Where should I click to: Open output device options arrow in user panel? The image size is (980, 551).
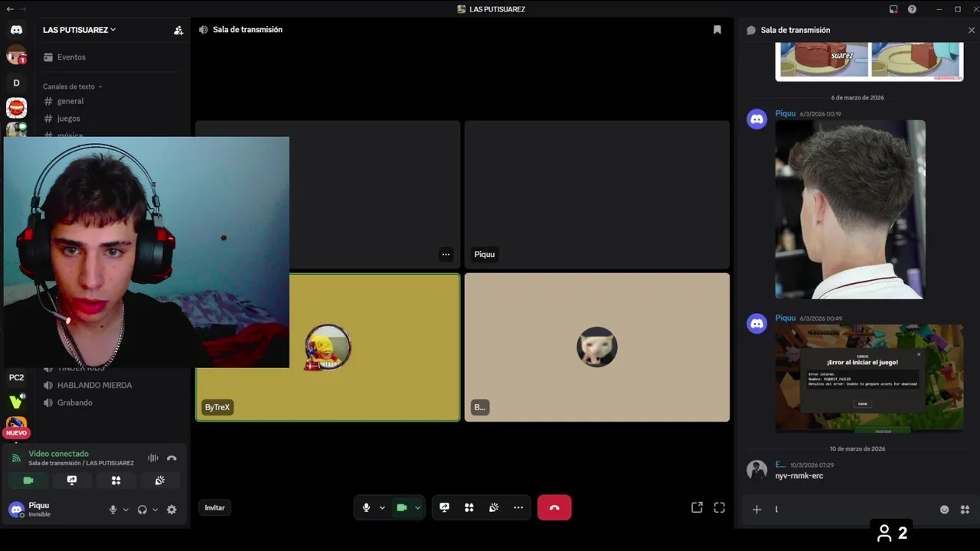(x=155, y=510)
